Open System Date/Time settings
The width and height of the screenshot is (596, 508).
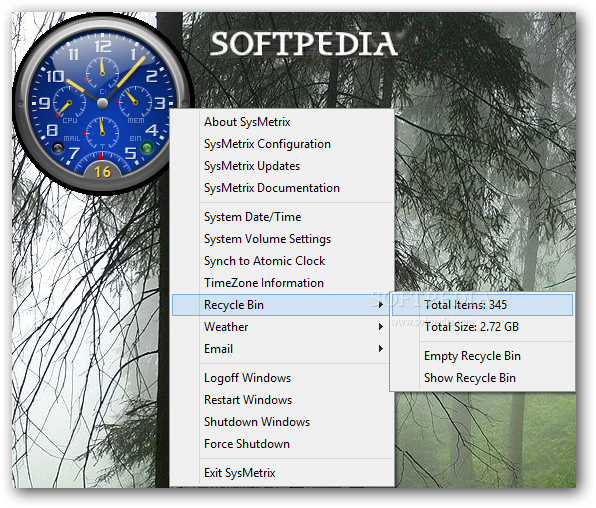pos(282,217)
